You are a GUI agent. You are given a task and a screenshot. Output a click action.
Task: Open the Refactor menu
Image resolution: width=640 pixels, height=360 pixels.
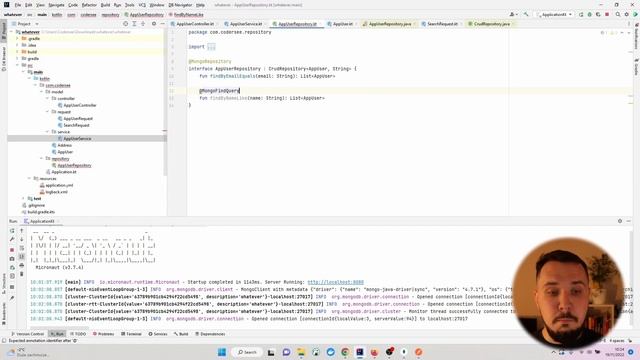[x=89, y=5]
